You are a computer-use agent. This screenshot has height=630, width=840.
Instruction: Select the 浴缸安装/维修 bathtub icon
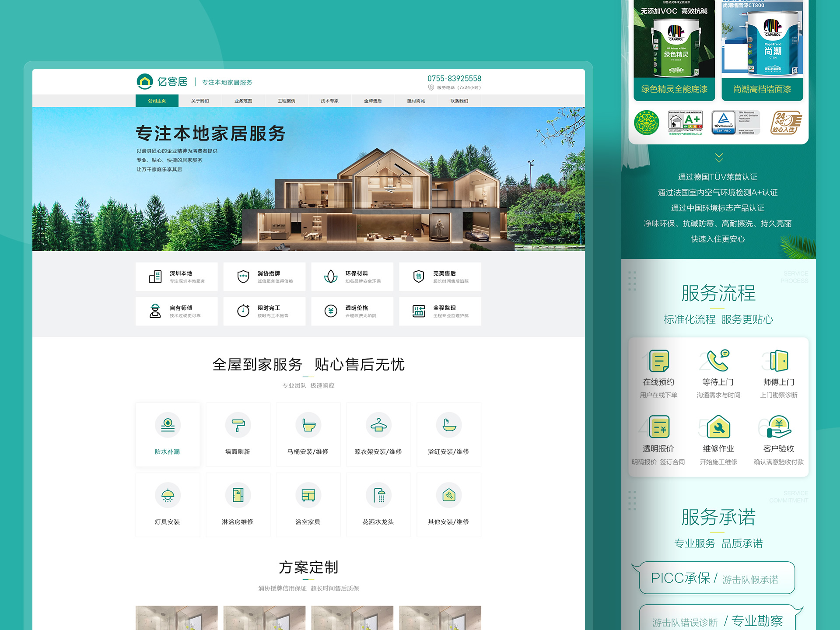[x=449, y=425]
